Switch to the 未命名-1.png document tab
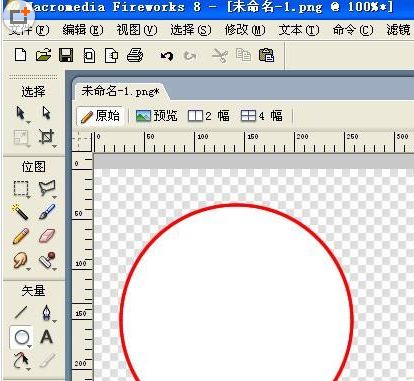The image size is (414, 381). (121, 91)
